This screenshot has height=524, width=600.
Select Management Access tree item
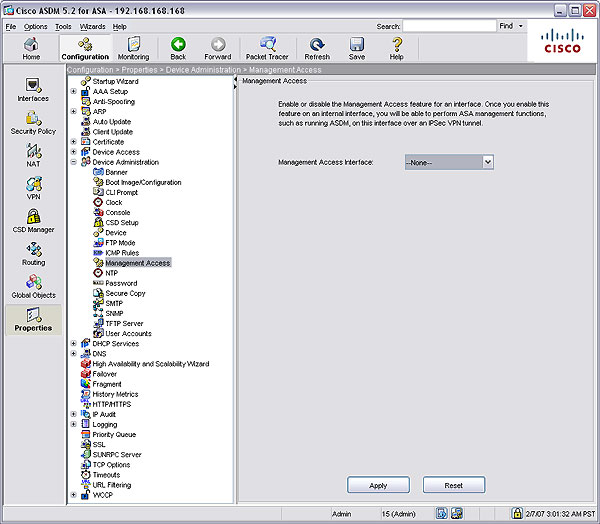coord(138,263)
